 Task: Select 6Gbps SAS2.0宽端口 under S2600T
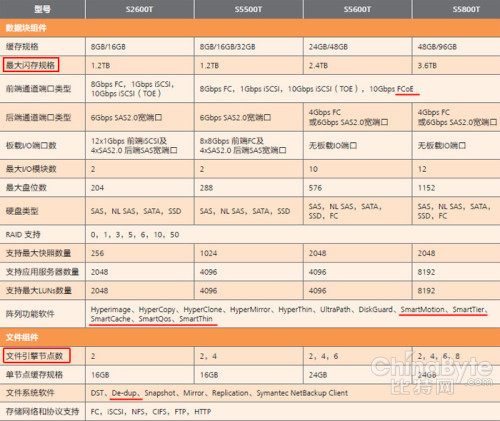pyautogui.click(x=126, y=118)
